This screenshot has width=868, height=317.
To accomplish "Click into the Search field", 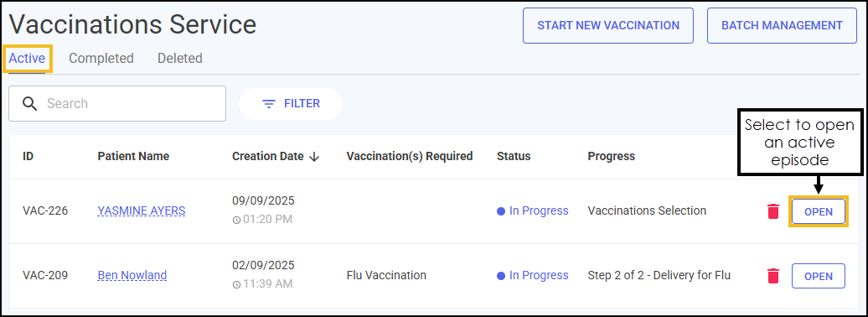I will (117, 104).
